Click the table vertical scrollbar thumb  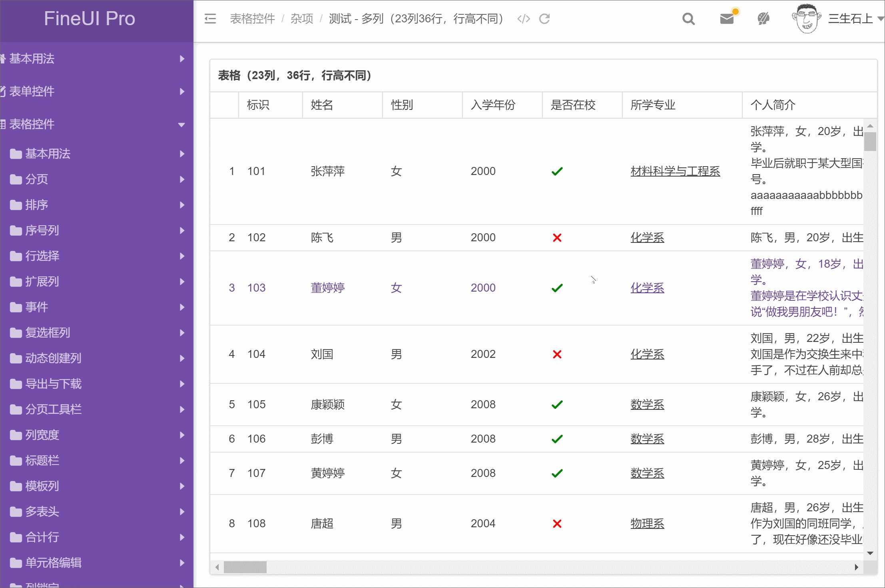pos(870,142)
